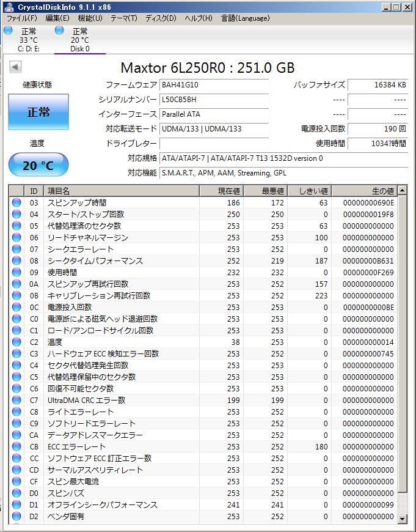Click the previous disk arrow button
Screen dimensions: 416x532
[15, 67]
